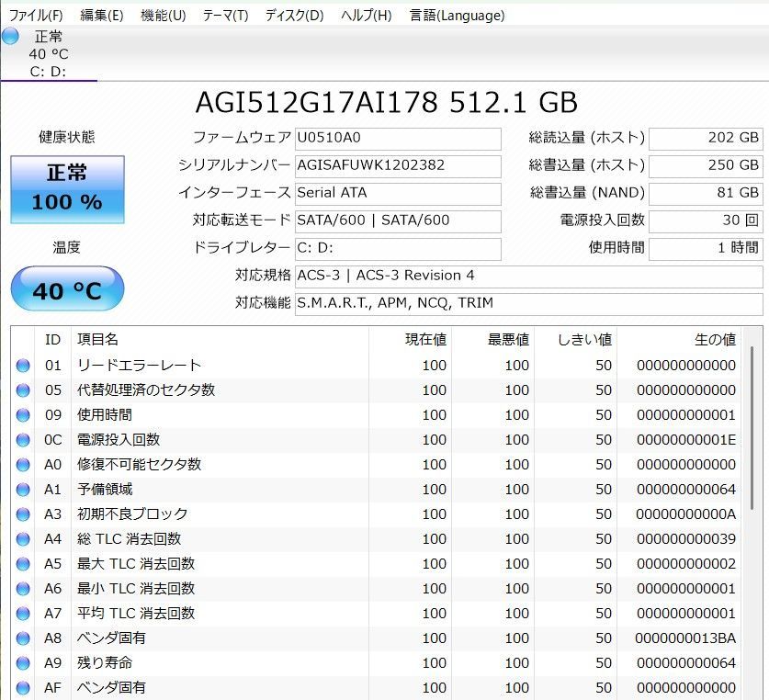Click the ID column header
Viewport: 769px width, 700px height.
(53, 340)
